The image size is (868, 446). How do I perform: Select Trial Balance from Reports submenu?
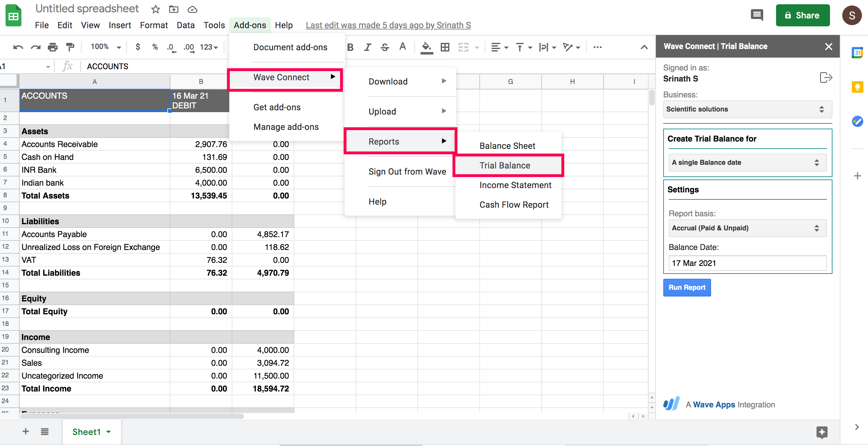click(504, 165)
